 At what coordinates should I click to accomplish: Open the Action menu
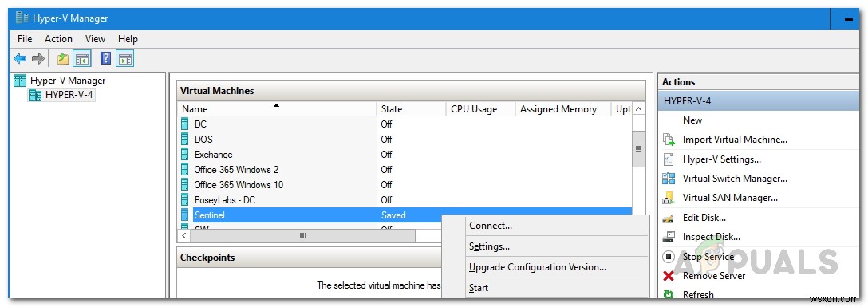point(59,39)
